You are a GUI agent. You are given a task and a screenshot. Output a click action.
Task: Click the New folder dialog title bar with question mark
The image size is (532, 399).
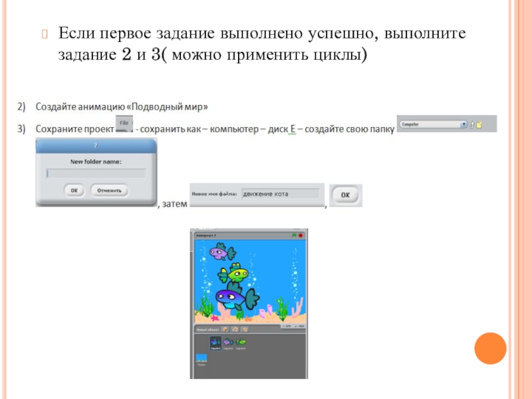(x=96, y=146)
